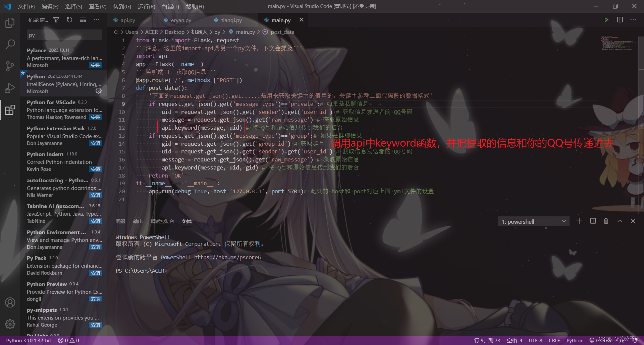Split the terminal panel
This screenshot has width=644, height=345.
point(593,221)
